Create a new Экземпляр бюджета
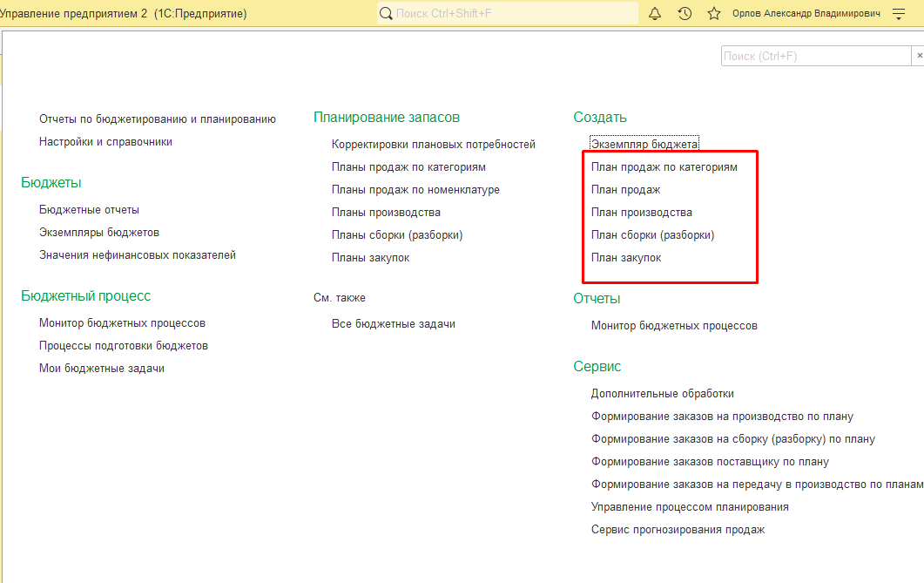The width and height of the screenshot is (924, 583). coord(644,145)
